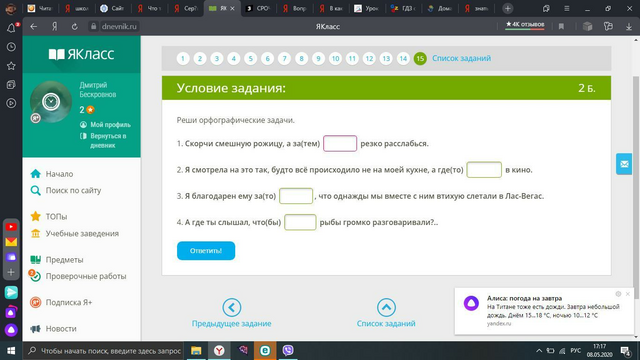Click the Предыдущее задание left arrow icon
Screen dimensions: 640x360
pos(231,307)
